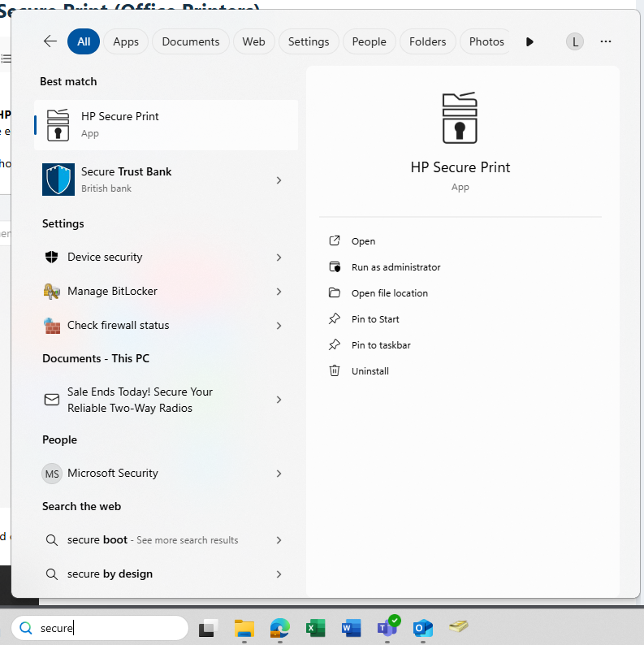Image resolution: width=644 pixels, height=645 pixels.
Task: Switch to the Web filter tab
Action: (253, 41)
